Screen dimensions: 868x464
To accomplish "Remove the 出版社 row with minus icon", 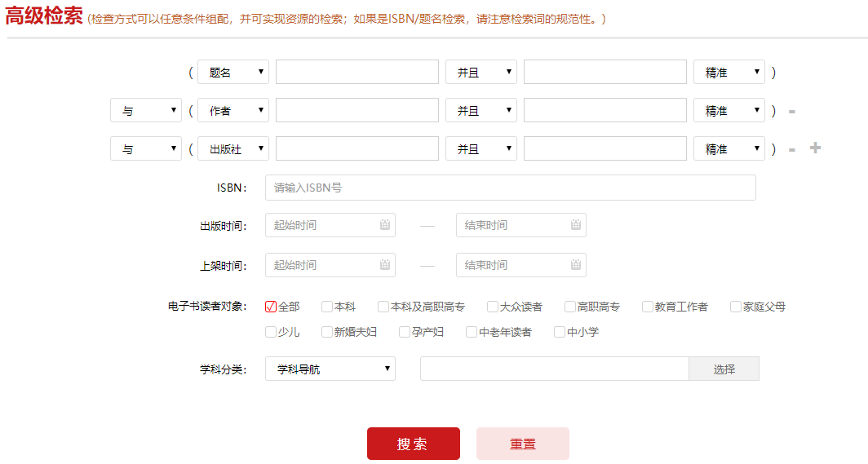I will [x=791, y=150].
